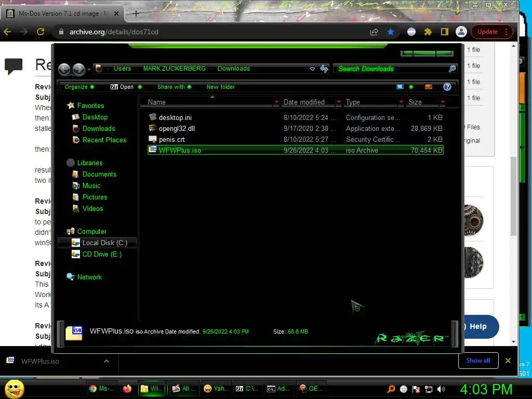532x399 pixels.
Task: Select the desktop.ini file icon
Action: (153, 117)
